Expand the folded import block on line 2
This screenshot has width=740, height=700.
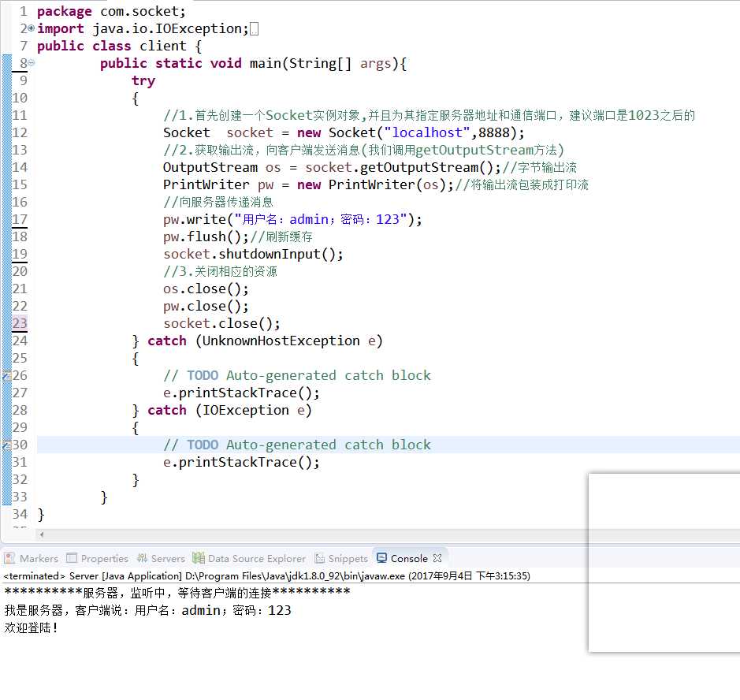[x=32, y=28]
